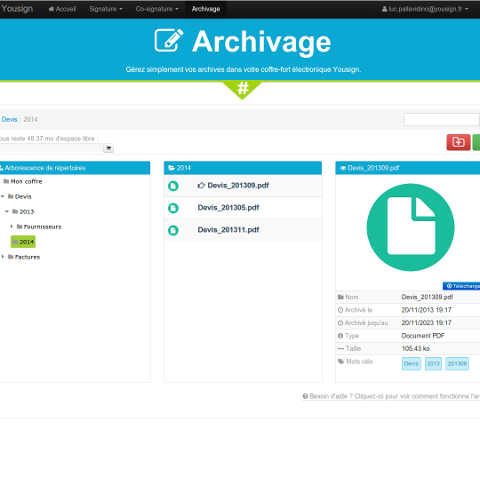Click the clock icon beside Archivé le
The image size is (480, 477).
click(341, 310)
